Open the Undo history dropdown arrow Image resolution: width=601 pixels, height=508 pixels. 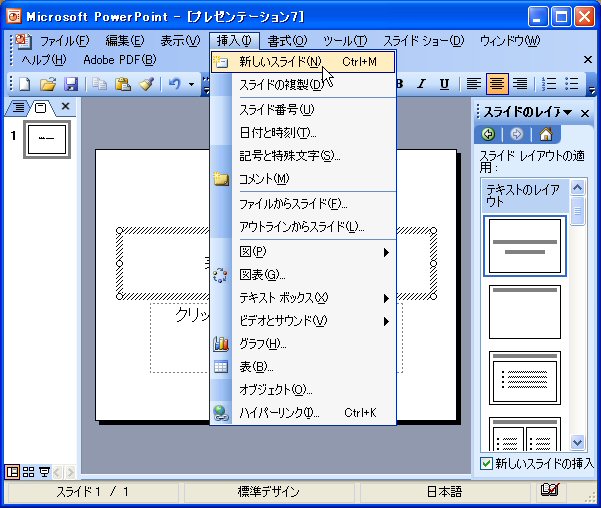click(x=191, y=84)
